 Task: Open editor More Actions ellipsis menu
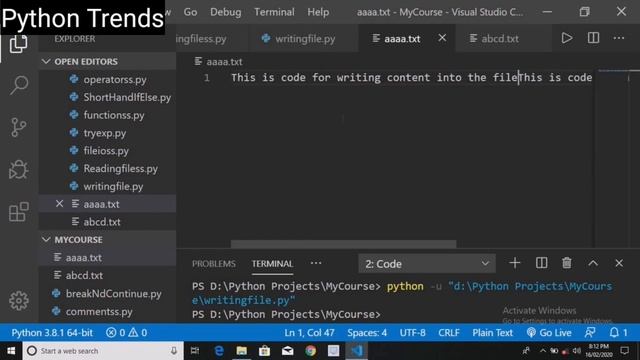(x=619, y=38)
